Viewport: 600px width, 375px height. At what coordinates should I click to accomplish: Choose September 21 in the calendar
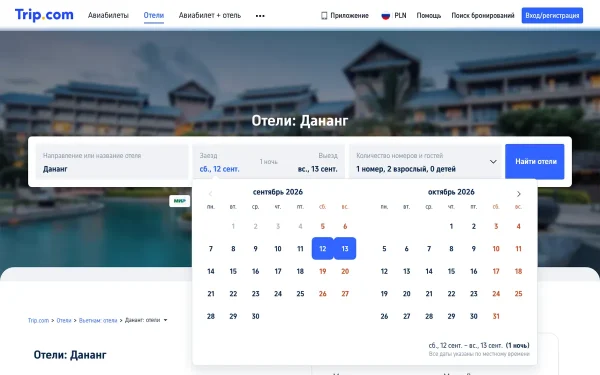point(211,293)
